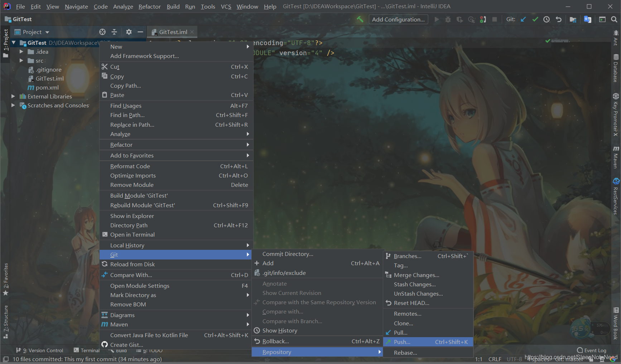Select Show History in Git submenu
The width and height of the screenshot is (621, 364).
(317, 330)
